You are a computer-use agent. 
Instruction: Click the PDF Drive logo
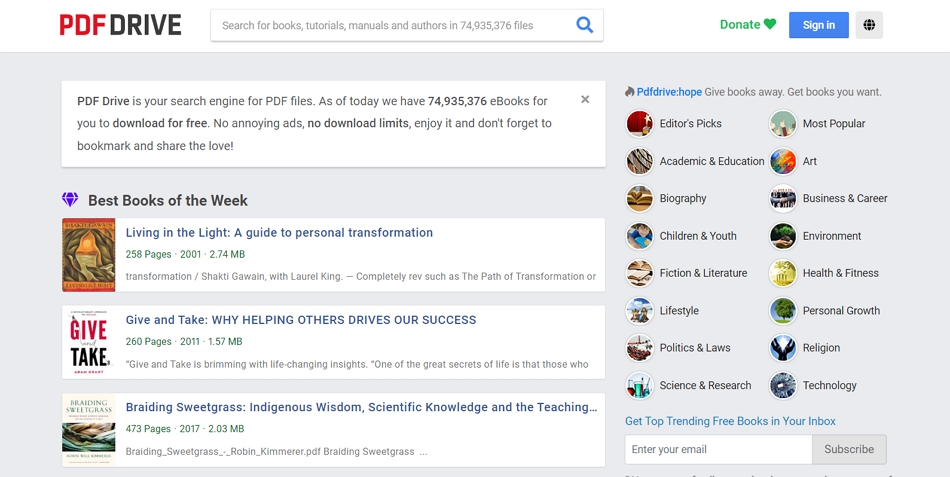coord(120,25)
